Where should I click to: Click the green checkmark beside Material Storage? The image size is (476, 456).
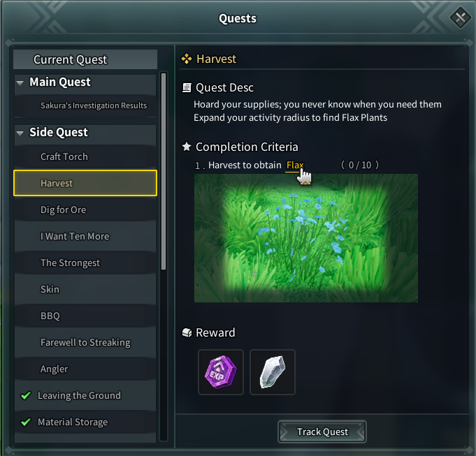[26, 422]
